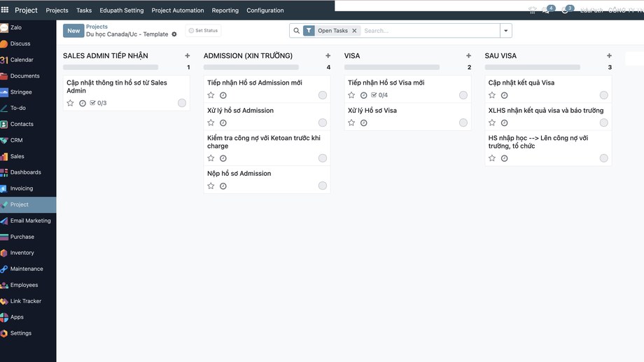The width and height of the screenshot is (644, 362).
Task: Star the Tiếp nhận Hồ sơ Admission mới task
Action: [211, 95]
